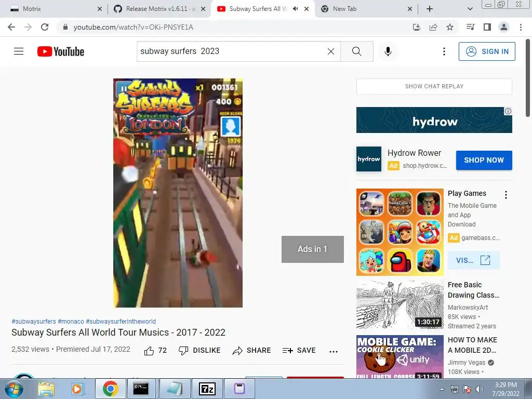
Task: Click the volume speaker icon in the tray
Action: 480,389
